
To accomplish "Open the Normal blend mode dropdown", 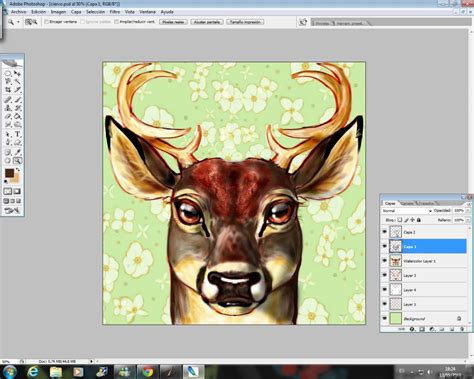I will [407, 211].
